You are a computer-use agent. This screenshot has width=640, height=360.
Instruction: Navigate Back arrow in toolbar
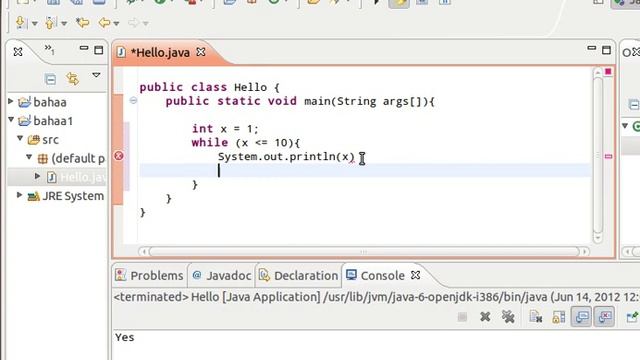tap(104, 22)
